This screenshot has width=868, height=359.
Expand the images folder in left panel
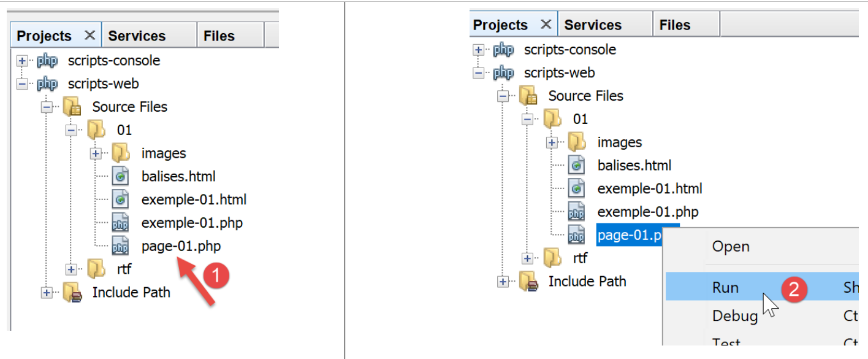click(x=96, y=153)
